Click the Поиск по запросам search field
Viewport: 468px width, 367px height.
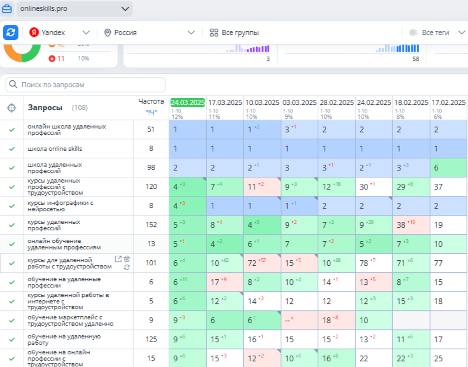[85, 84]
